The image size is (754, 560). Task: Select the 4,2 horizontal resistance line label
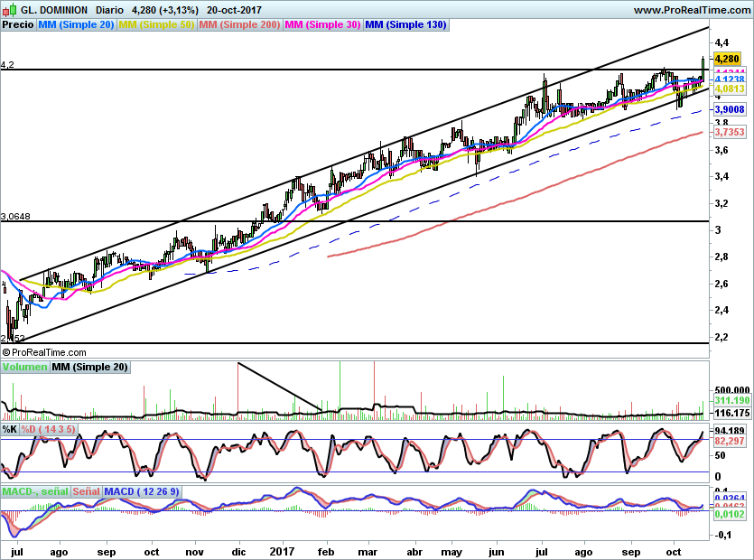7,64
